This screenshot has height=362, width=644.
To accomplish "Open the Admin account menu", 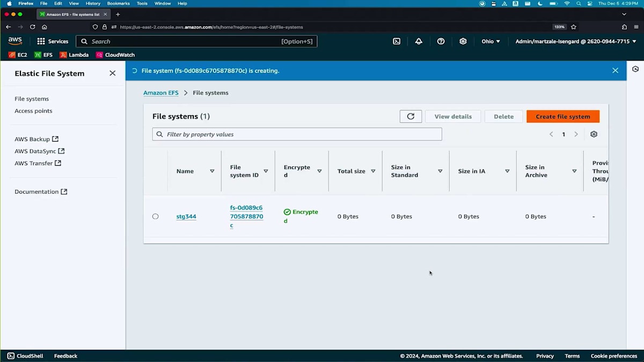I will tap(575, 41).
